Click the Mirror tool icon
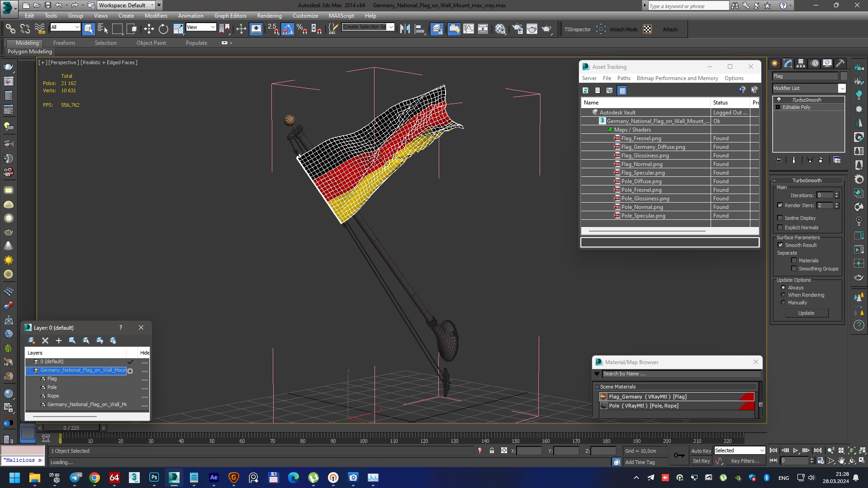 [405, 29]
